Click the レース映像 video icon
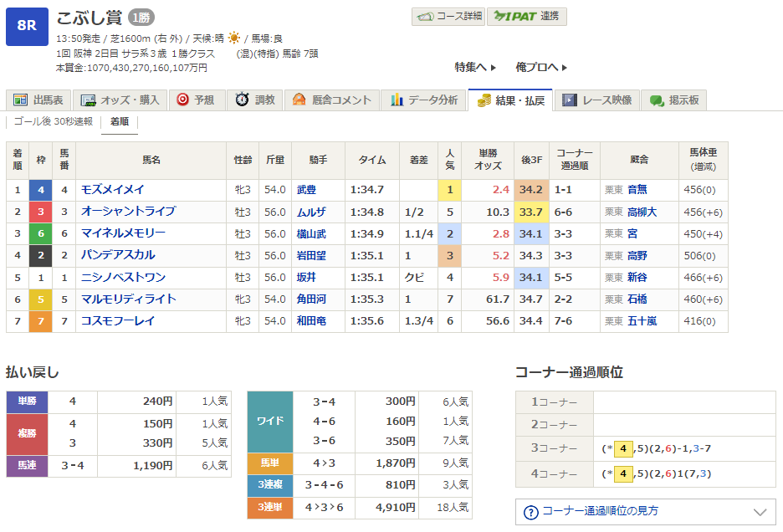The image size is (783, 532). [570, 100]
